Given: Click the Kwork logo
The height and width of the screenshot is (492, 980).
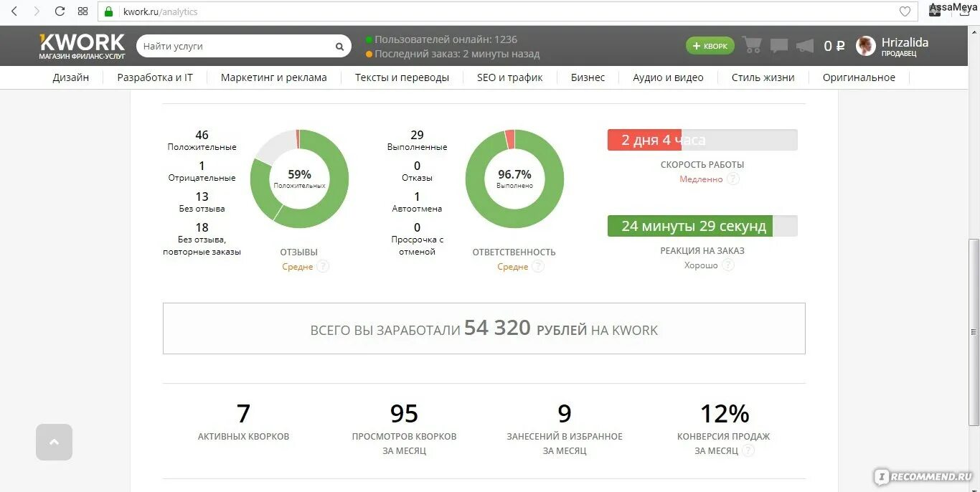Looking at the screenshot, I should [82, 46].
